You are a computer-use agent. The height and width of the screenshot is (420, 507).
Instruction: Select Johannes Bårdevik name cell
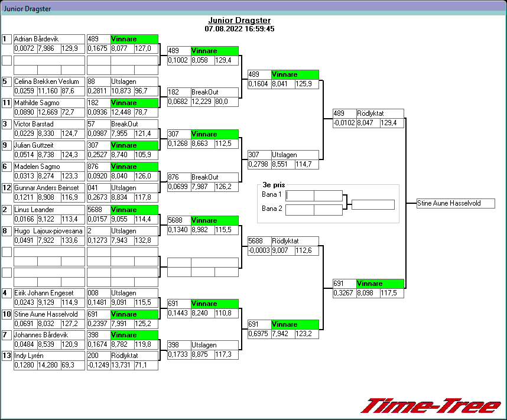coord(49,335)
